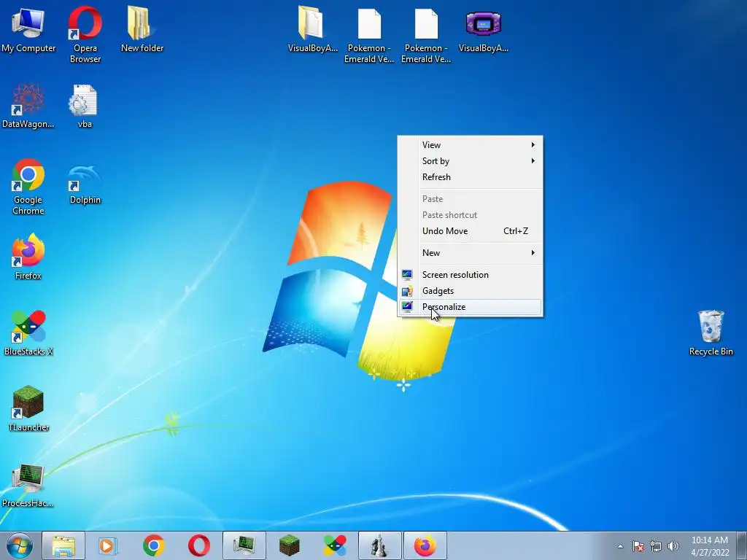
Task: Select the TLauncher desktop shortcut
Action: 28,408
